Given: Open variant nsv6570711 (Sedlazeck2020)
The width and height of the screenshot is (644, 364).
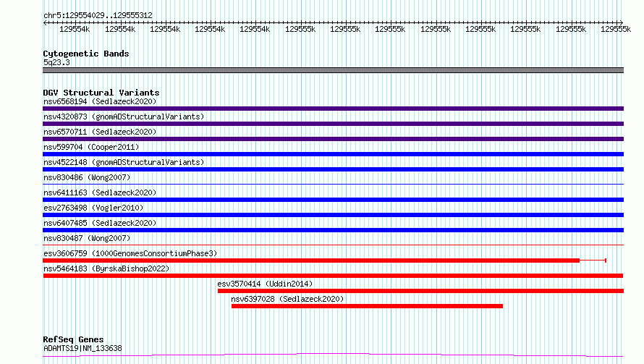Looking at the screenshot, I should 333,139.
